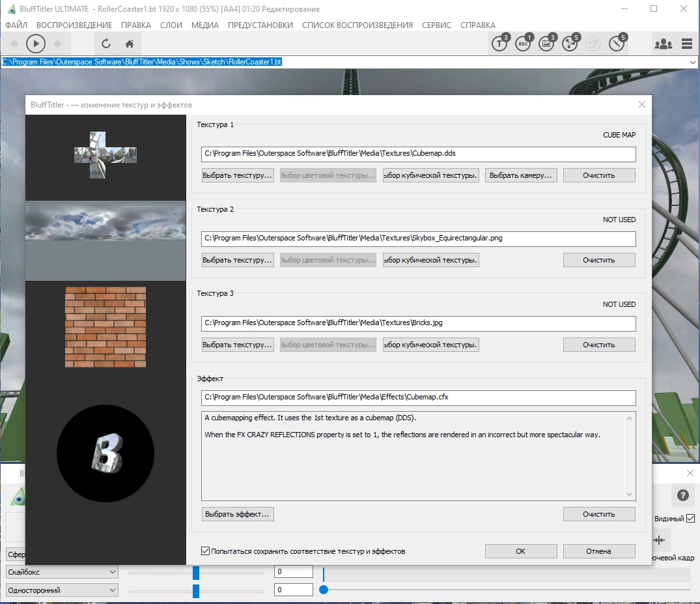Open the model/node layers icon
The height and width of the screenshot is (604, 700).
pyautogui.click(x=570, y=43)
